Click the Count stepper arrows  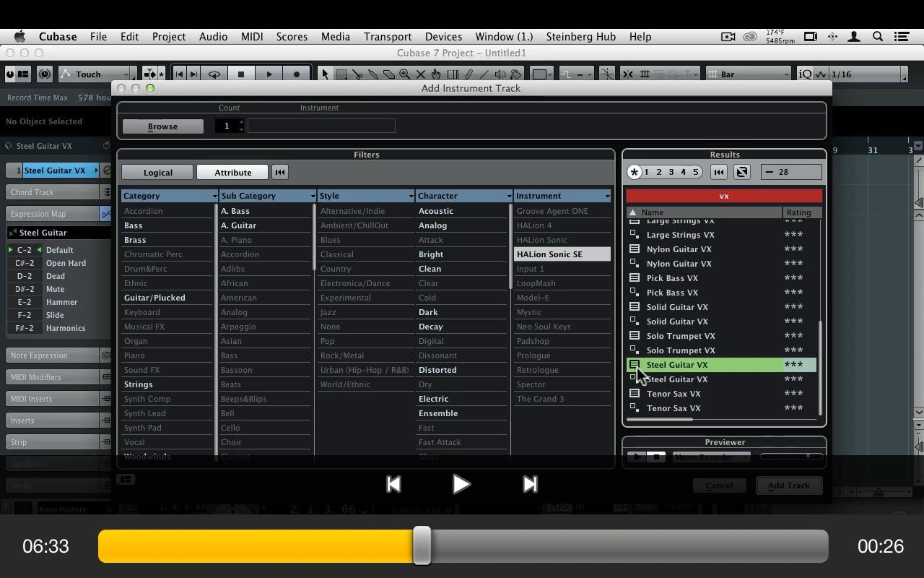pos(242,126)
